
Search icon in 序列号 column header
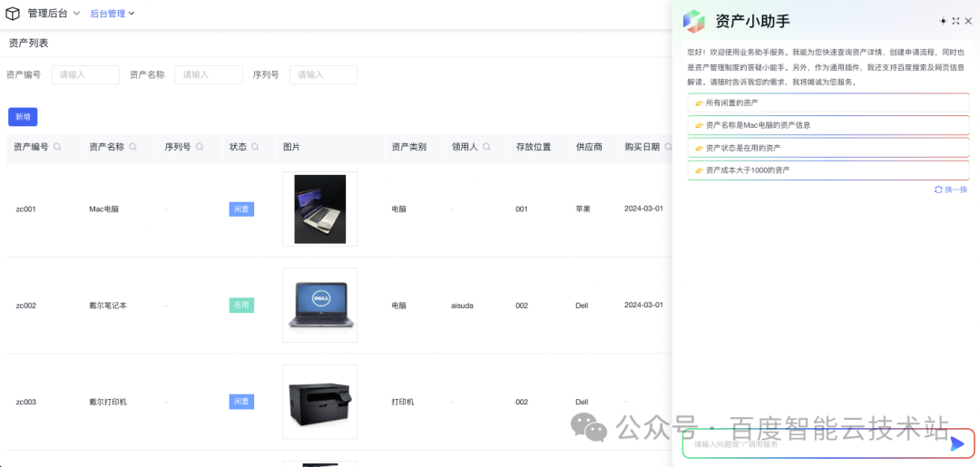coord(200,147)
